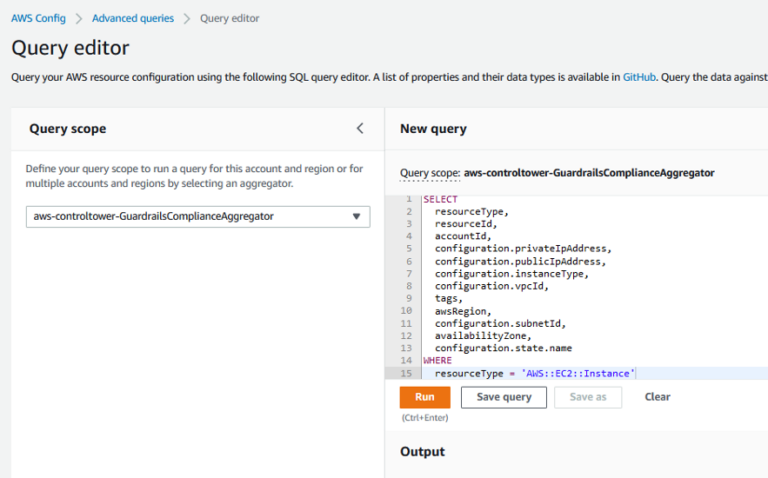
Task: Click the 'AWS::EC2::Instance' string value
Action: click(578, 374)
